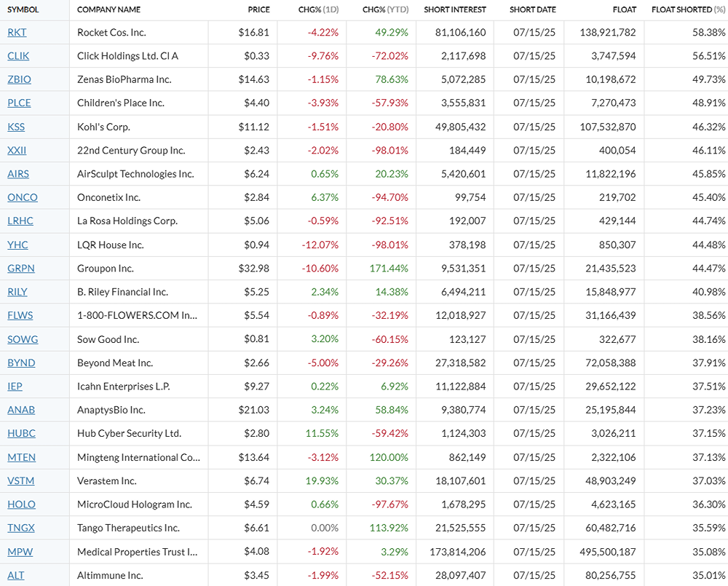Click the Float Shorted (%) column header
728x586 pixels.
688,9
